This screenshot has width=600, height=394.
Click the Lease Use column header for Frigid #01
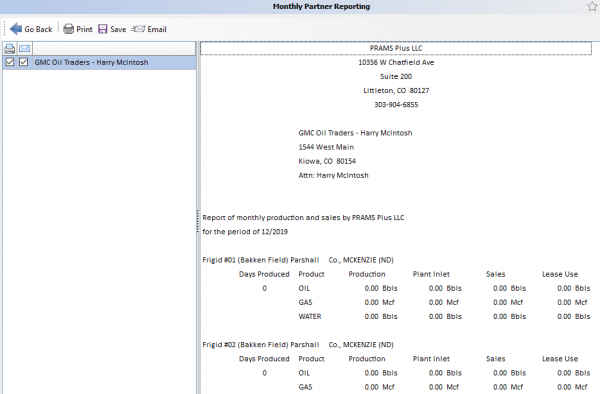point(560,274)
